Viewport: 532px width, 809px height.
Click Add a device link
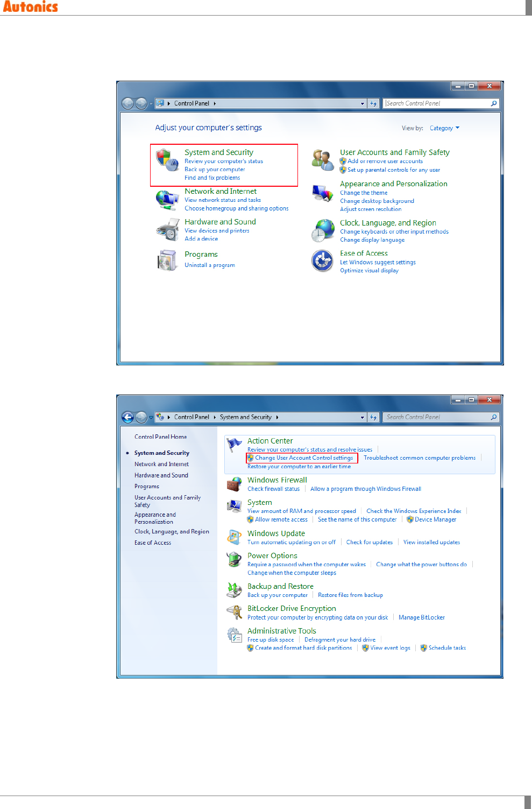pos(201,239)
